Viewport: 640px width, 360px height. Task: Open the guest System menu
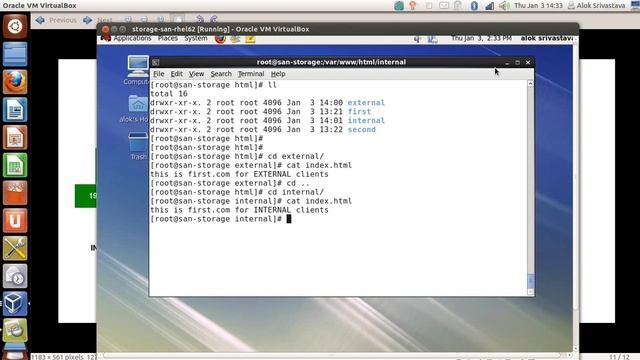click(196, 38)
